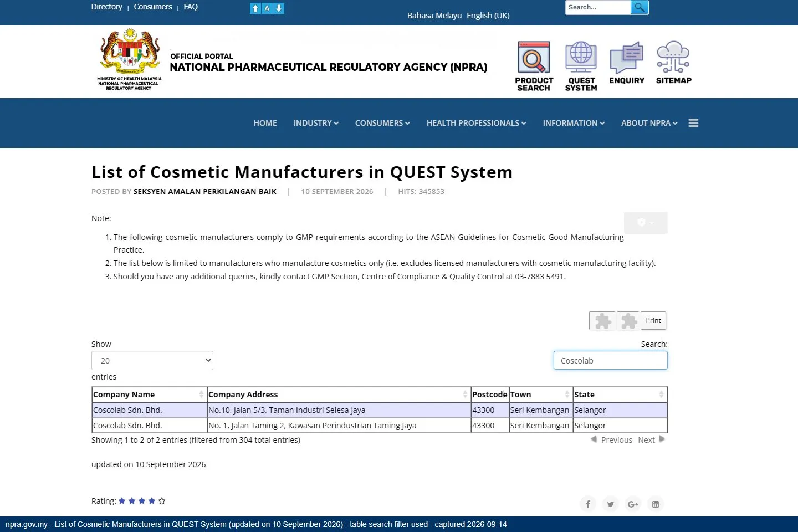Expand the About NPRA menu
Viewport: 798px width, 532px height.
649,123
